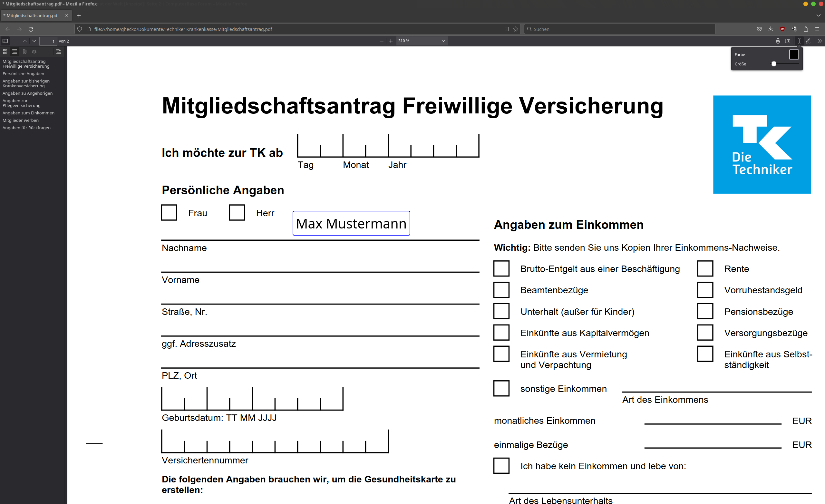This screenshot has height=504, width=825.
Task: Check the Frau checkbox
Action: pyautogui.click(x=169, y=212)
